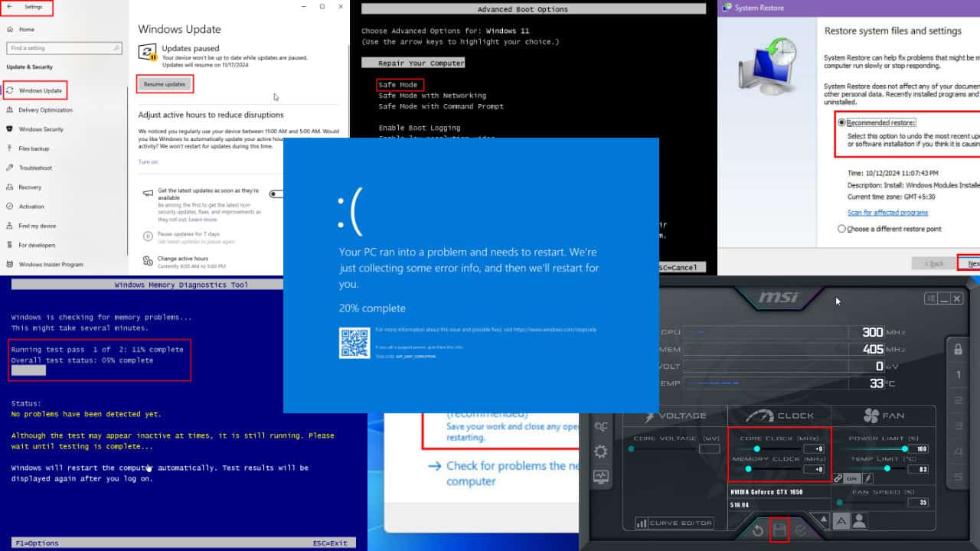The width and height of the screenshot is (980, 551).
Task: Open Recovery in Settings sidebar
Action: (30, 187)
